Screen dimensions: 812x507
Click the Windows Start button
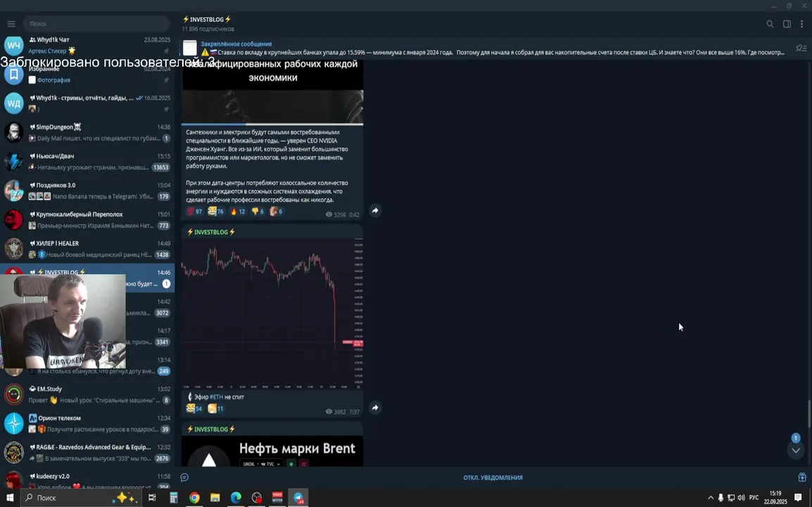click(x=10, y=498)
